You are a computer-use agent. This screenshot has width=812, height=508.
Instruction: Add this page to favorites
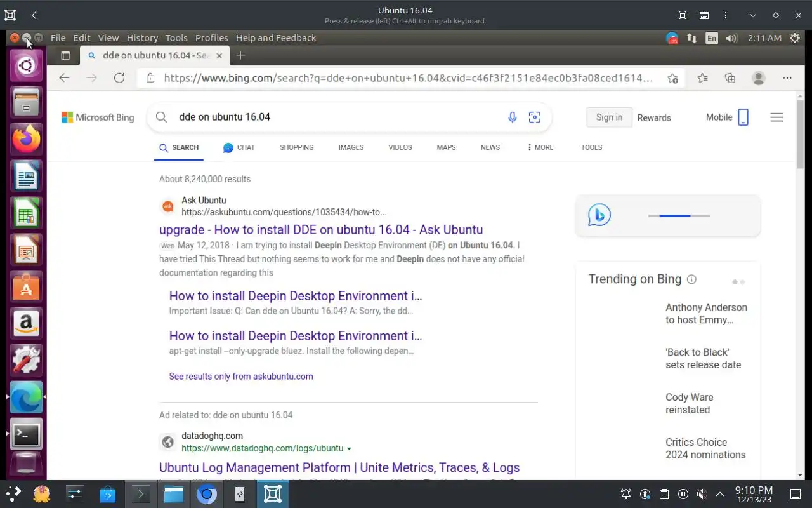click(672, 78)
